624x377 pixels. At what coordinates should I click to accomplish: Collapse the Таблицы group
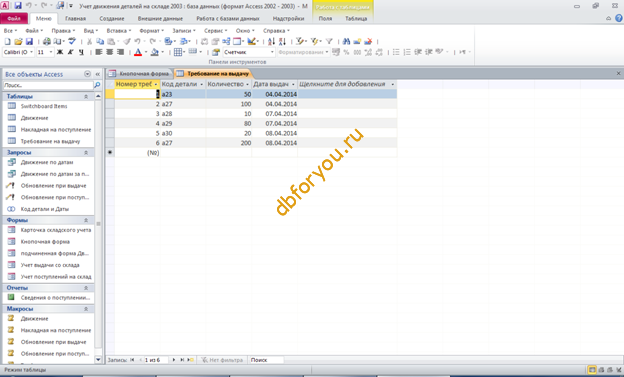click(86, 96)
